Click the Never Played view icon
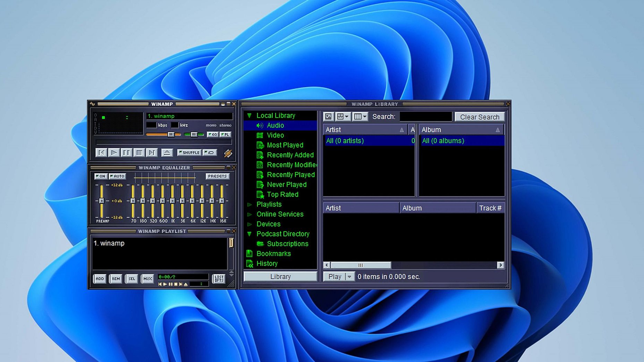Viewport: 644px width, 362px height. point(260,185)
